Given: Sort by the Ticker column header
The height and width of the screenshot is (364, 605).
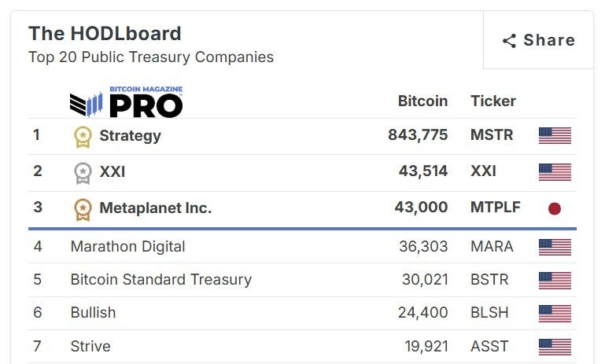Looking at the screenshot, I should pyautogui.click(x=493, y=101).
